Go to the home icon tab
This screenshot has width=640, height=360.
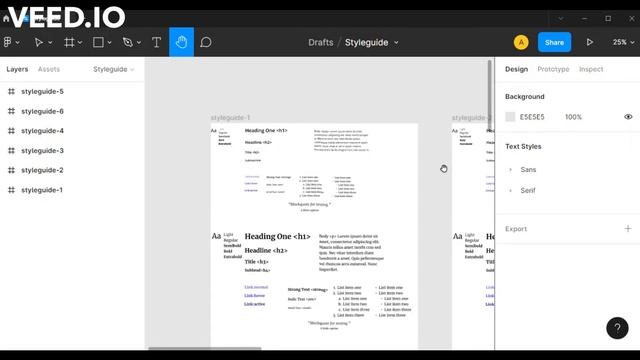pyautogui.click(x=6, y=19)
